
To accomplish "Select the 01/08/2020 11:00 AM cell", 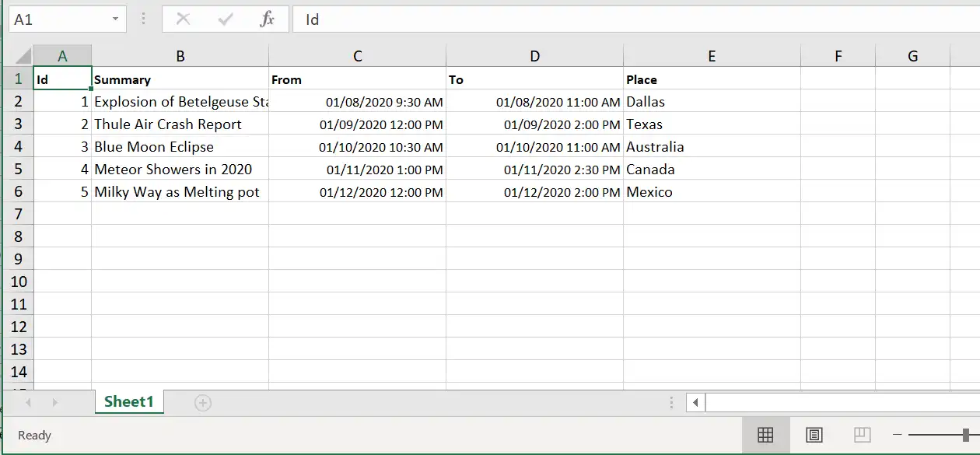I will pyautogui.click(x=535, y=101).
